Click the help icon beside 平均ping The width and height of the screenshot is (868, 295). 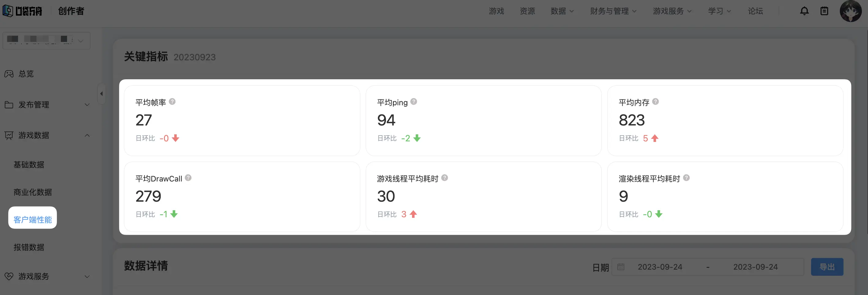[x=414, y=102]
